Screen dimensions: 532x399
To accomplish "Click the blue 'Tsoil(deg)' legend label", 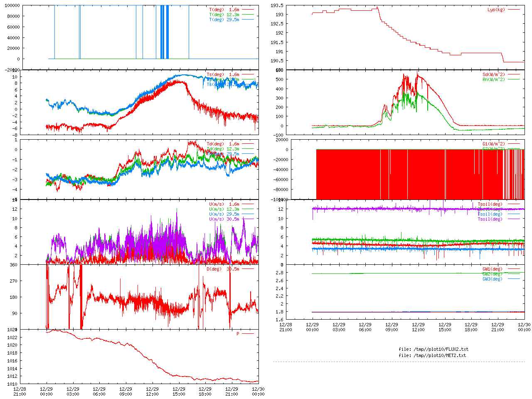I will coord(490,214).
